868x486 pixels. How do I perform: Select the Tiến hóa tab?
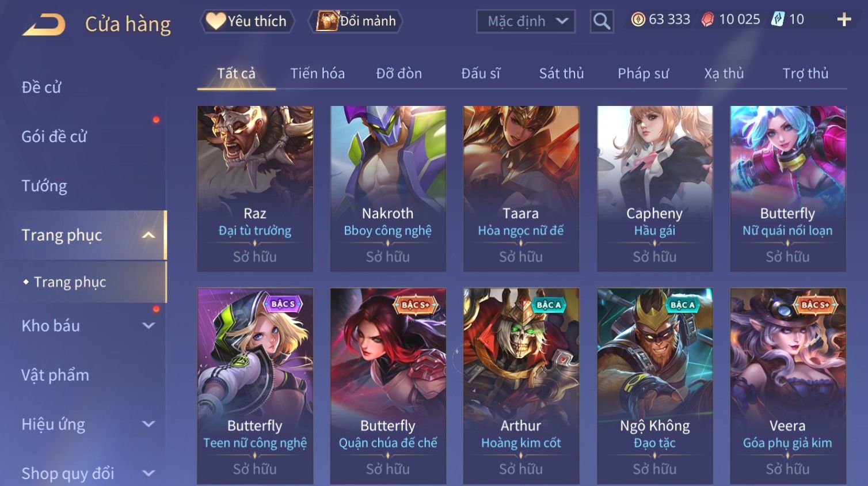pyautogui.click(x=317, y=73)
